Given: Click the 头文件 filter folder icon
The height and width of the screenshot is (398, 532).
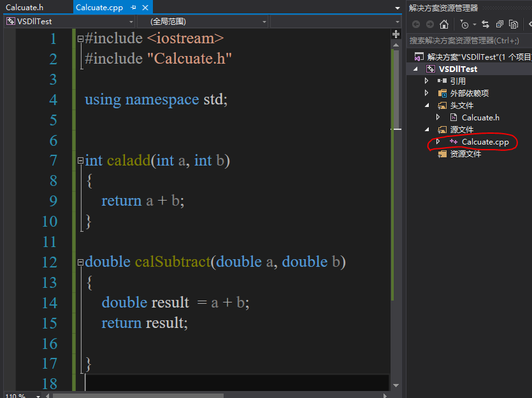Looking at the screenshot, I should pyautogui.click(x=442, y=106).
